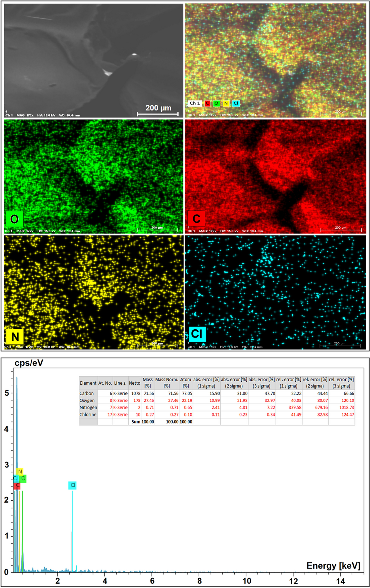Select the large cyan Cl label on chlorine map
Screen dimensions: 370x588
point(197,334)
